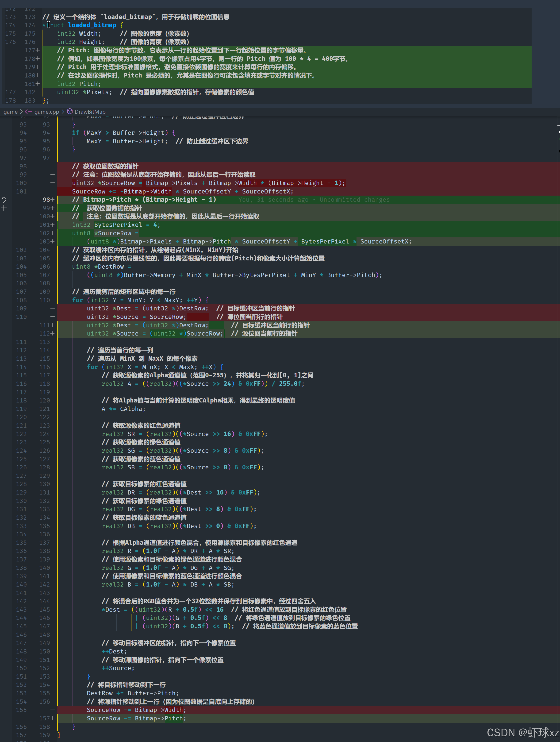Click 'A *= CAlpha;' statement
The height and width of the screenshot is (742, 560).
point(123,409)
